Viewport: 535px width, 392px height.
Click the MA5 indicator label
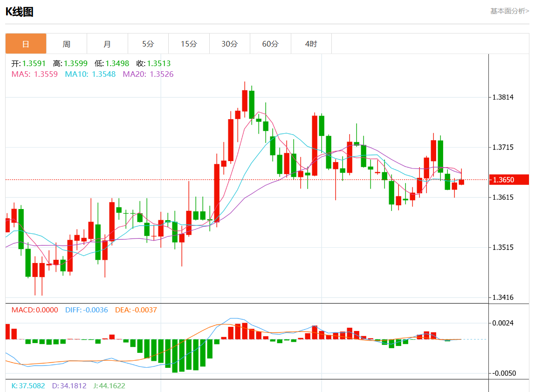(35, 74)
